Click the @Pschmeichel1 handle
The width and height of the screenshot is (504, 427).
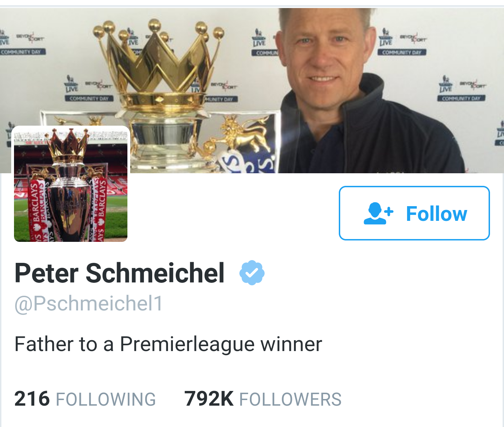pos(89,303)
